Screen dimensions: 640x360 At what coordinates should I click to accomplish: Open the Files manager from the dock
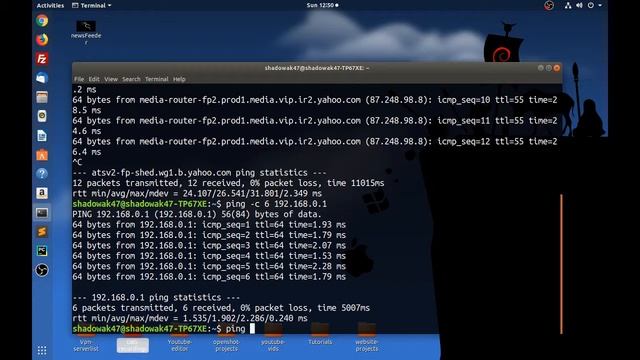[x=42, y=97]
